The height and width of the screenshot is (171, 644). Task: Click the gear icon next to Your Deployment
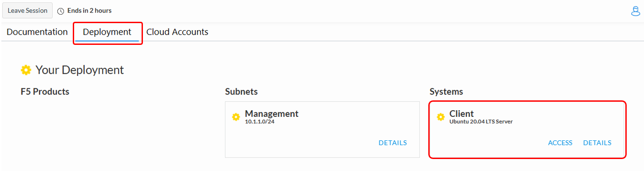point(26,70)
